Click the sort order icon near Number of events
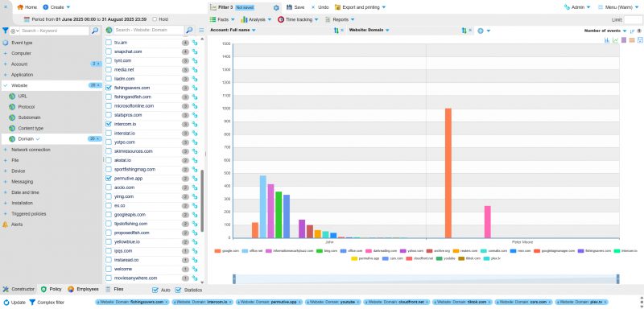The image size is (644, 309). tap(632, 31)
